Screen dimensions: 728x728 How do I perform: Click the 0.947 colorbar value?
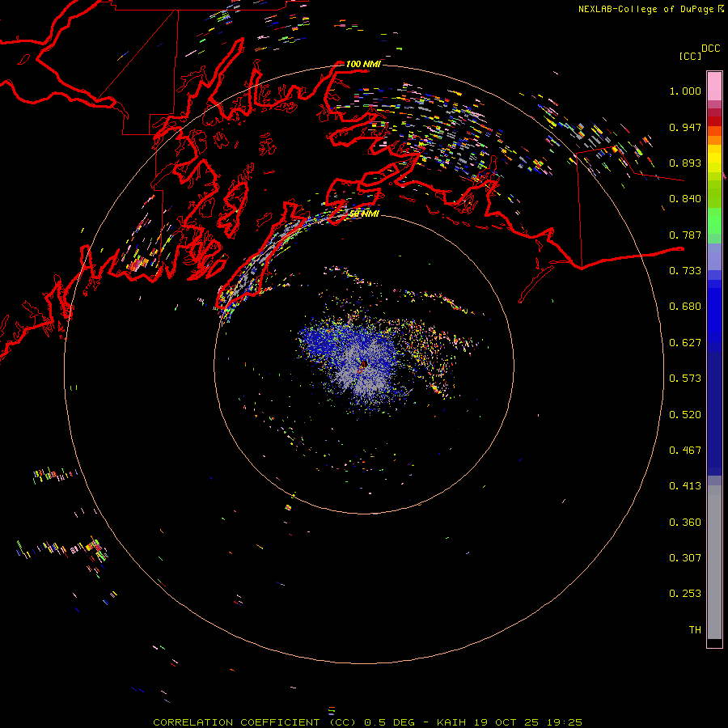click(685, 127)
